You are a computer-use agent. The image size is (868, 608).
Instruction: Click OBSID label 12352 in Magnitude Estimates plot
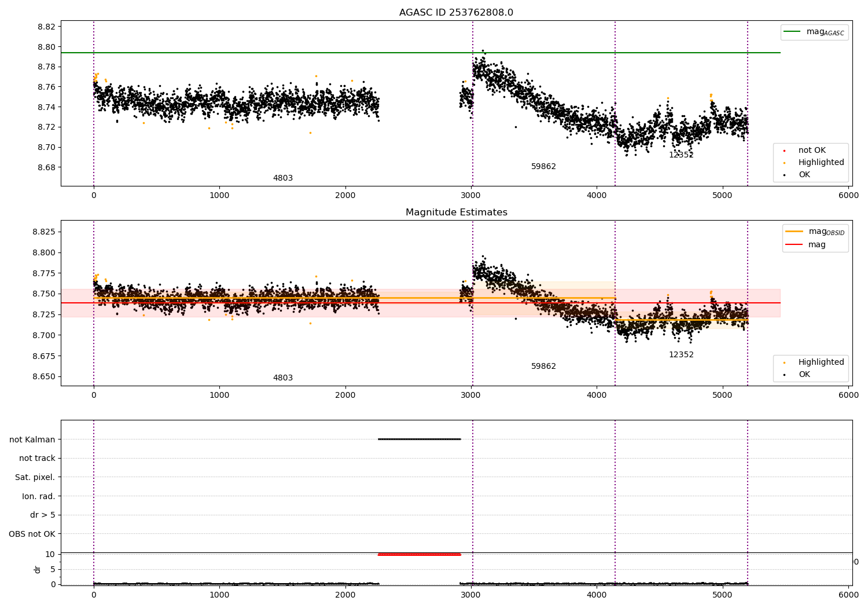pyautogui.click(x=681, y=354)
